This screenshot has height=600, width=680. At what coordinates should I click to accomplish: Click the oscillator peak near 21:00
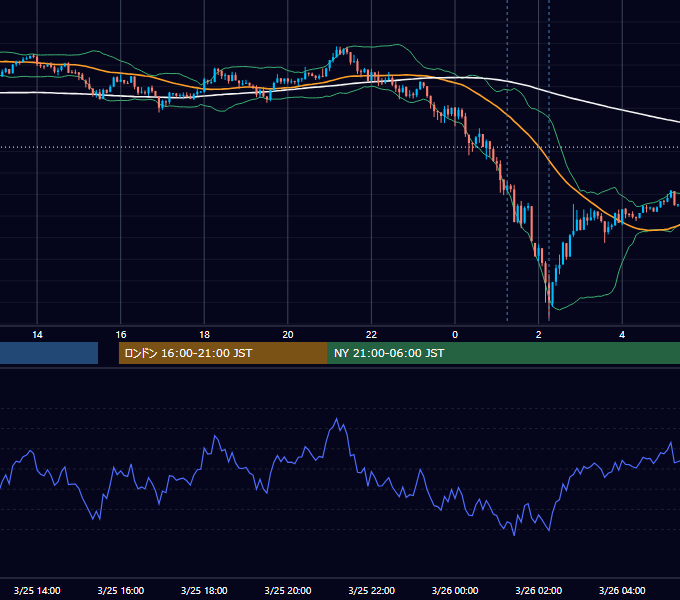337,419
